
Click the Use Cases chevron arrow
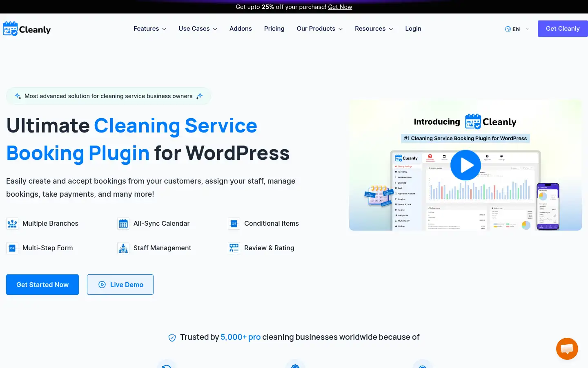(x=215, y=29)
